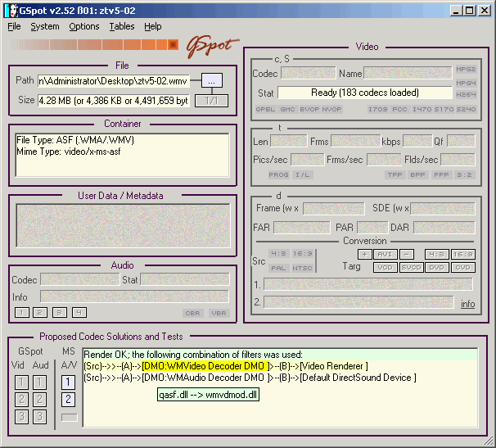
Task: Open the Tables menu
Action: [x=122, y=26]
